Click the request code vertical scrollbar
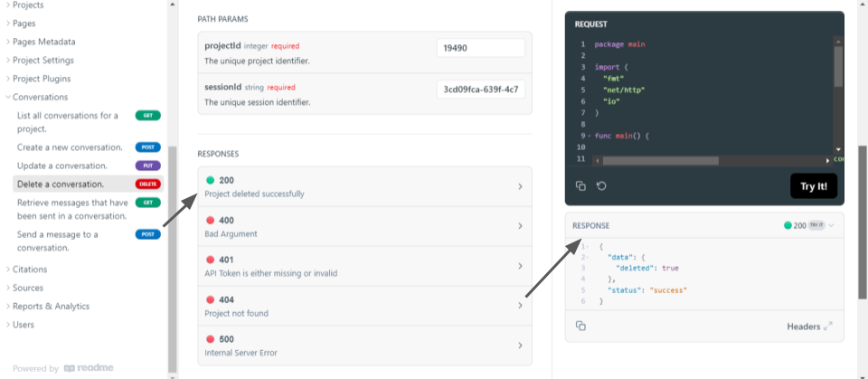Viewport: 868px width, 379px height. [x=838, y=67]
